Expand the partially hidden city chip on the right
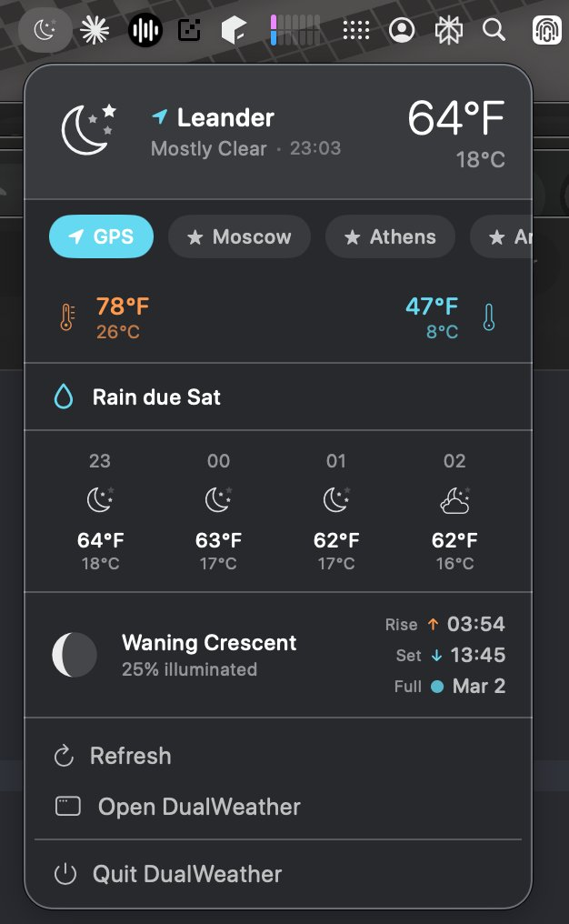 (505, 236)
